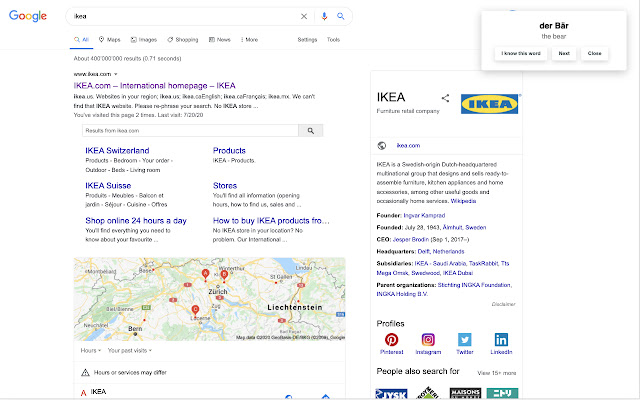Click the IKEA logo image
Viewport: 640px width, 400px height.
tap(489, 104)
